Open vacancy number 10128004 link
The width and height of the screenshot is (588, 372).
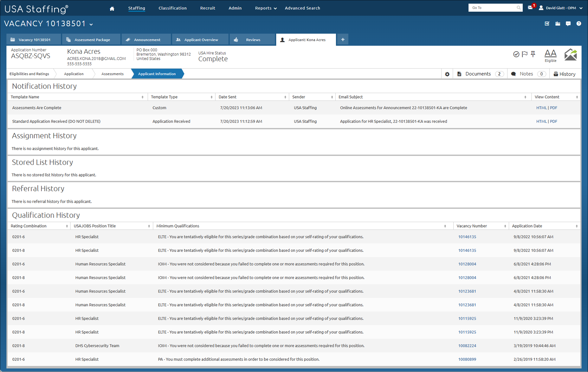point(467,264)
